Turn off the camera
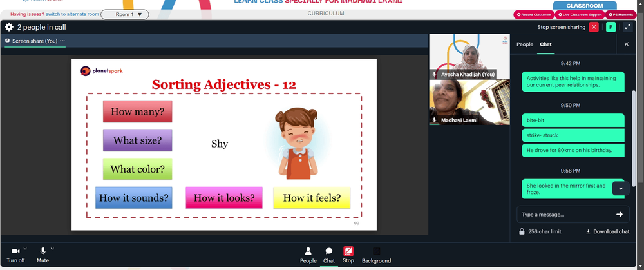Screen dimensions: 644x270 (15, 251)
